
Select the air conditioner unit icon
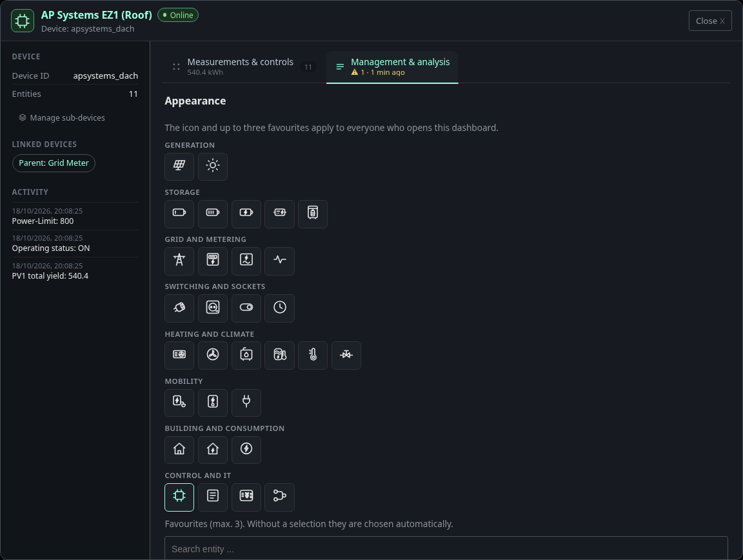pos(179,355)
